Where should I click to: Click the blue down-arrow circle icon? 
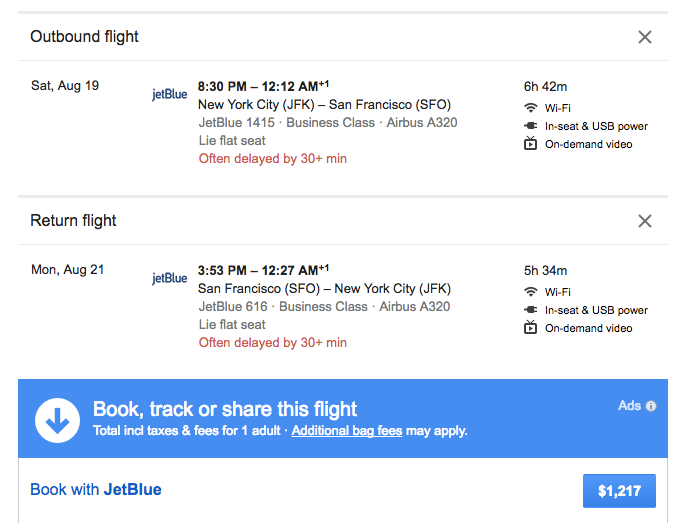[x=57, y=420]
